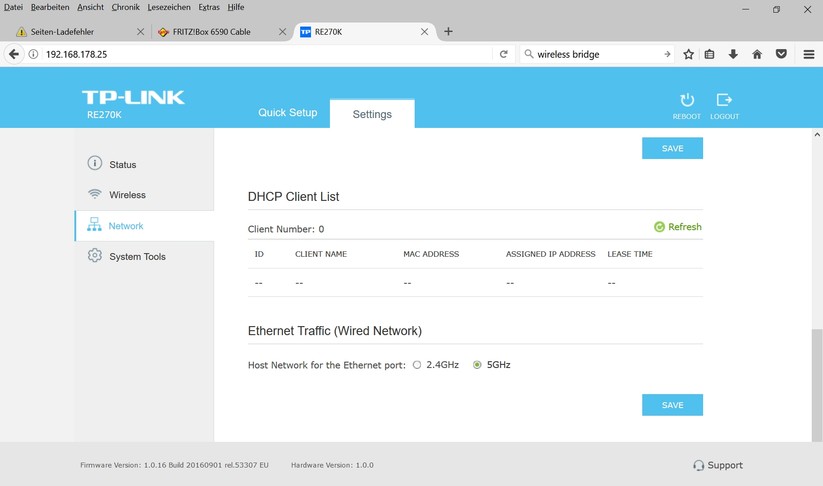Close the FRITZ!Box 6590 Cable tab

(x=282, y=31)
